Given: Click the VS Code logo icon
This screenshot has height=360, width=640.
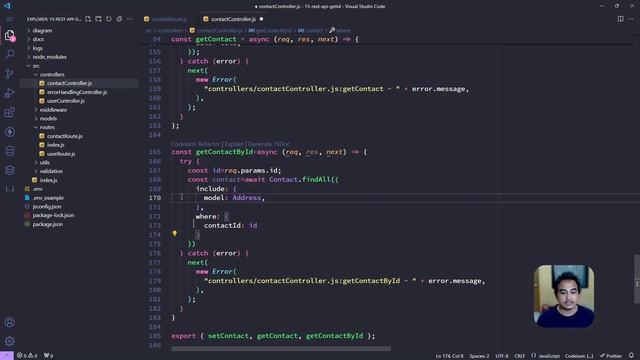Looking at the screenshot, I should point(7,6).
